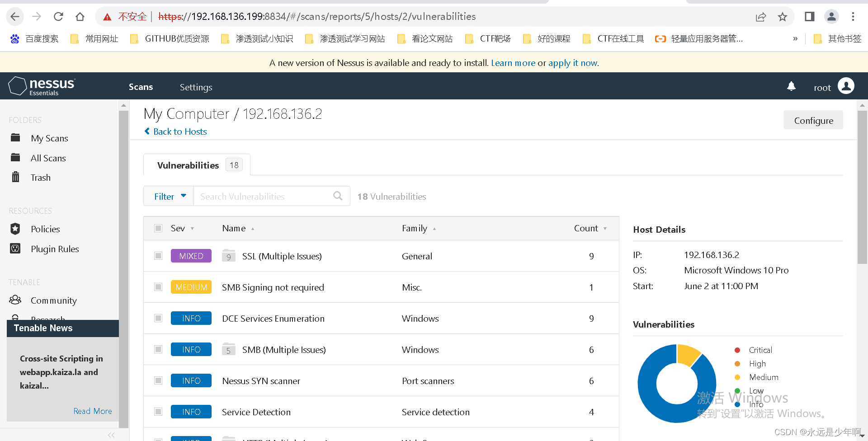Open the Filter dropdown
This screenshot has width=868, height=441.
coord(169,196)
